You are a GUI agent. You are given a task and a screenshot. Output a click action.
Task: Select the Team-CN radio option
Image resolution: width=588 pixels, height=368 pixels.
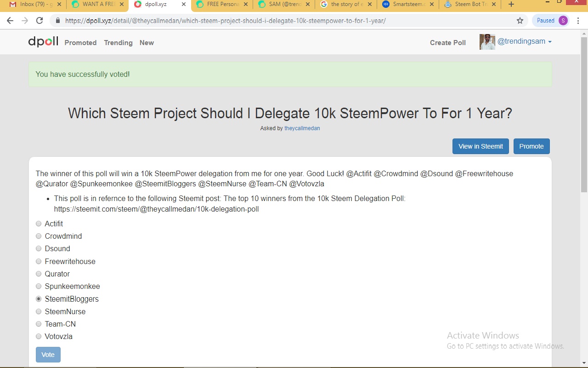pos(39,324)
